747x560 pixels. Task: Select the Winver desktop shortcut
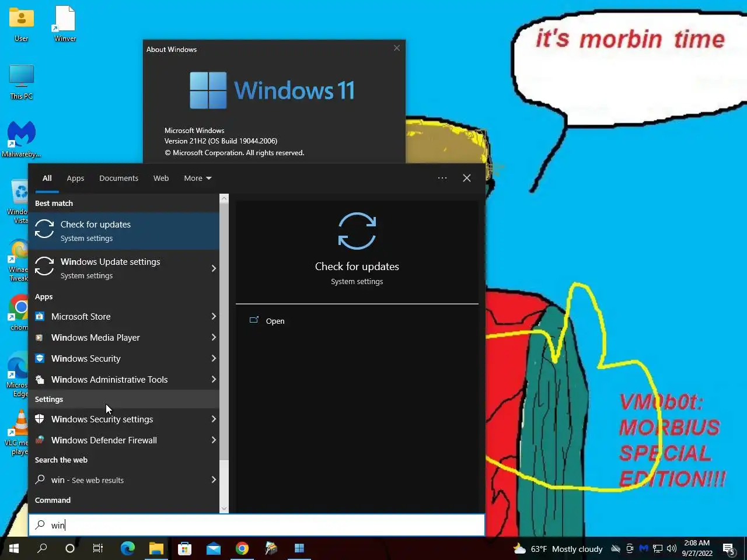pos(65,24)
